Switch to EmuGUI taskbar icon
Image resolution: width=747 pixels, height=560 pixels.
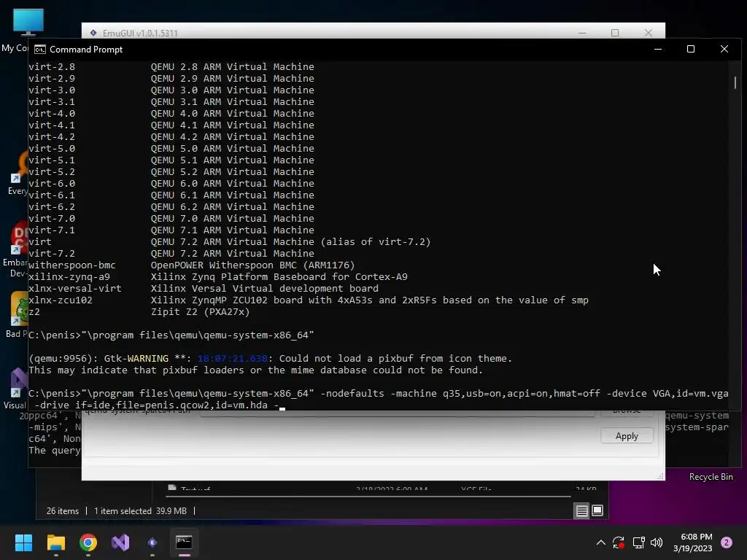tap(152, 542)
